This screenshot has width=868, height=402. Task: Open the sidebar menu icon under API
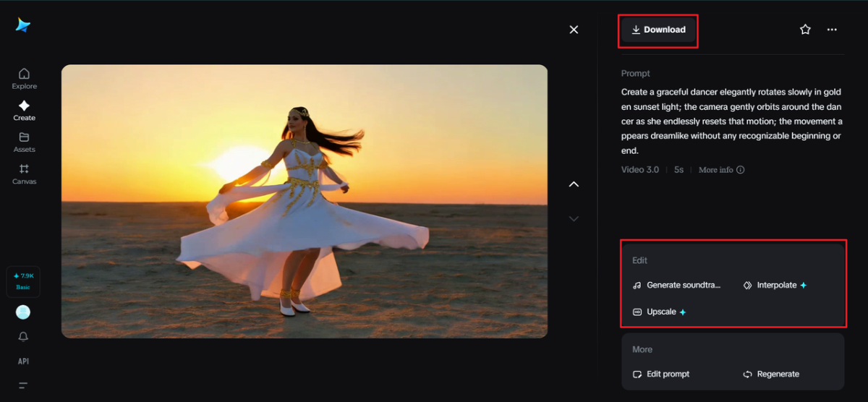click(x=23, y=385)
